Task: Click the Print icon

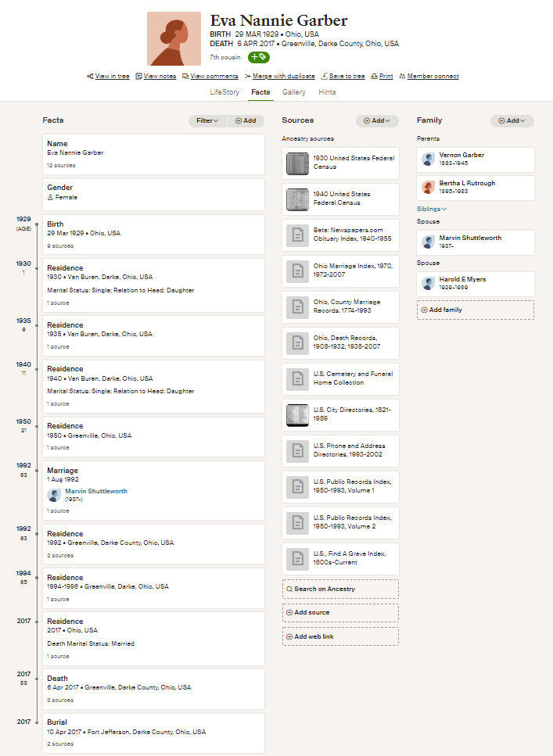Action: 374,77
